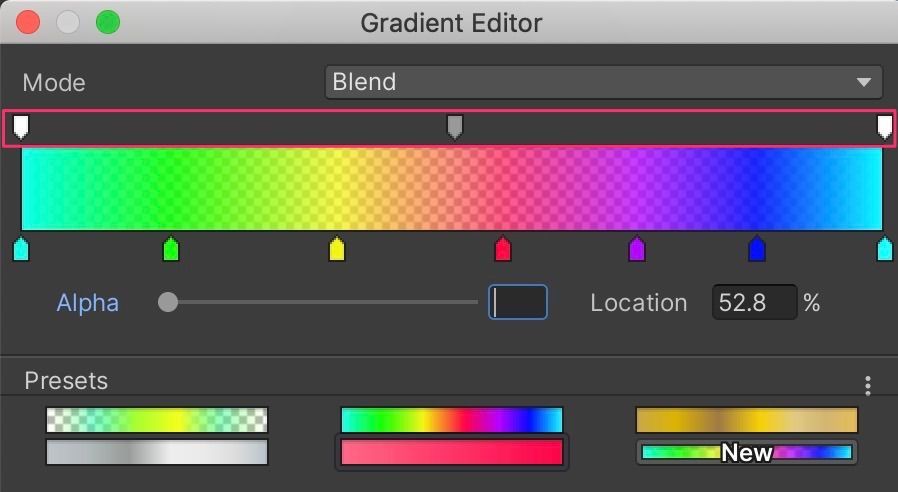Select the gray middle alpha key marker
The width and height of the screenshot is (898, 492).
455,127
